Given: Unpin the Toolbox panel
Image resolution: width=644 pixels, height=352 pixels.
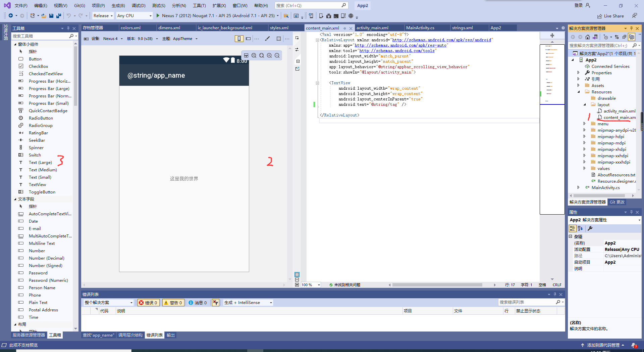Looking at the screenshot, I should [x=68, y=28].
